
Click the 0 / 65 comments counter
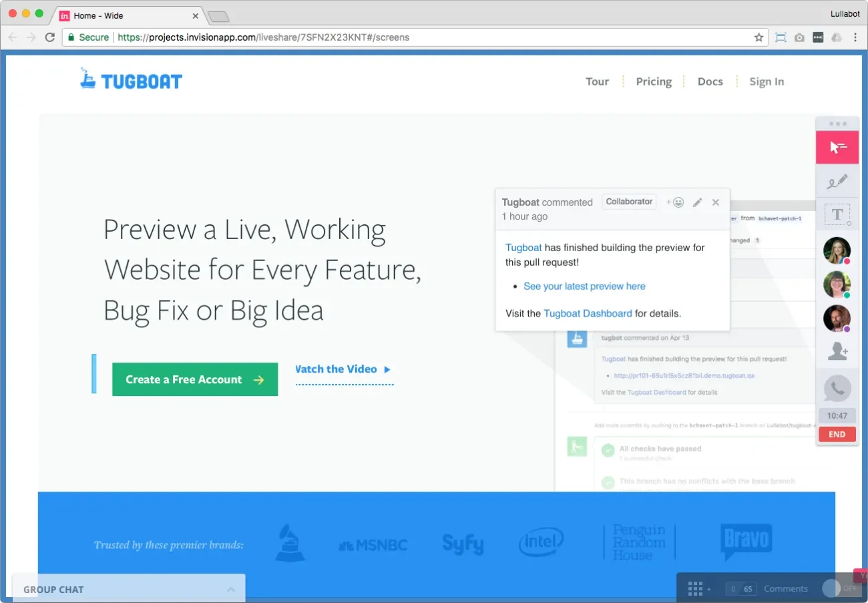[x=741, y=589]
